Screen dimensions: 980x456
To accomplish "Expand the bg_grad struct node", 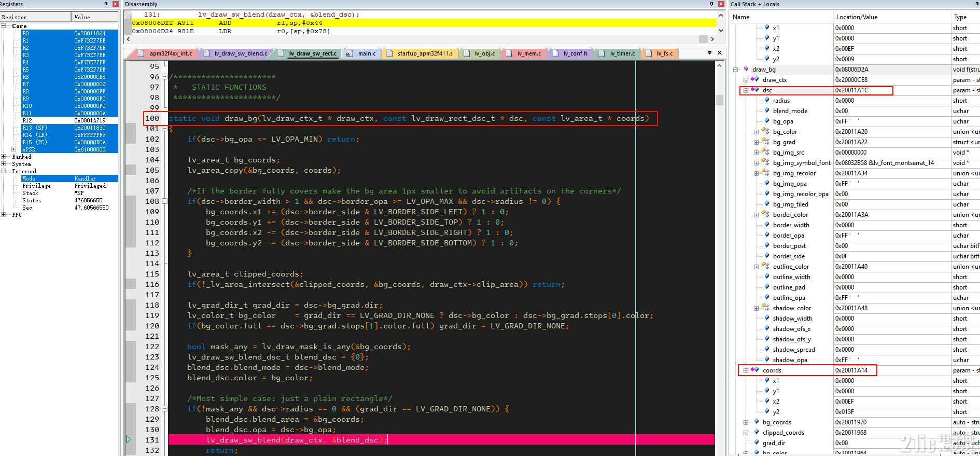I will [756, 142].
